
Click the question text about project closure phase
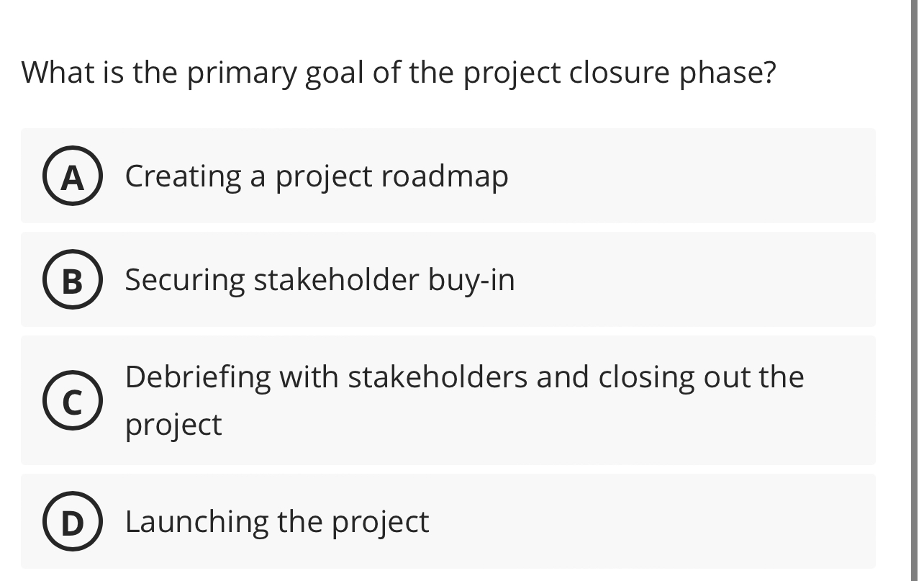(x=398, y=71)
